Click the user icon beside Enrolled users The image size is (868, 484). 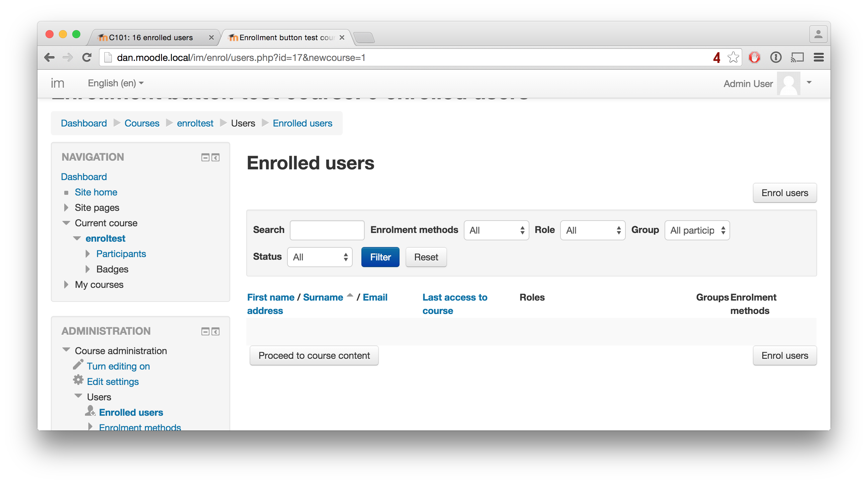90,411
